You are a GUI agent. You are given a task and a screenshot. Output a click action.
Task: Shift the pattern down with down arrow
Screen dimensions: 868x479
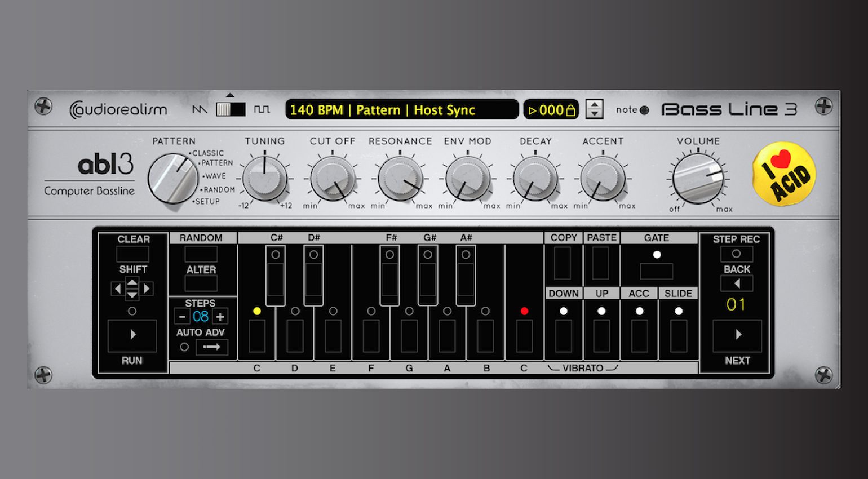coord(132,294)
